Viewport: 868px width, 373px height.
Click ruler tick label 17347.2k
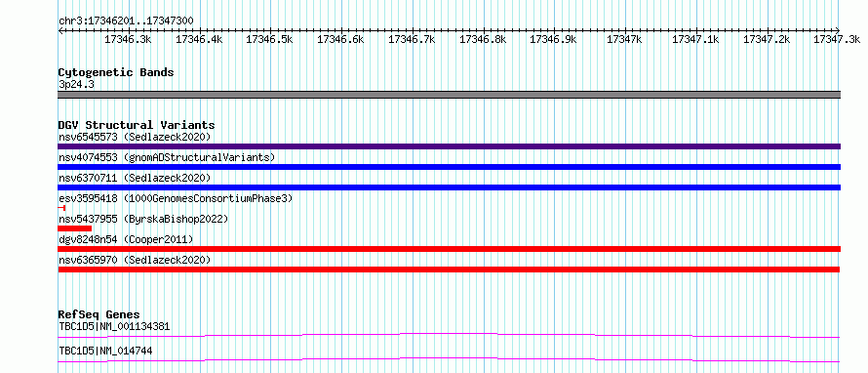(767, 39)
